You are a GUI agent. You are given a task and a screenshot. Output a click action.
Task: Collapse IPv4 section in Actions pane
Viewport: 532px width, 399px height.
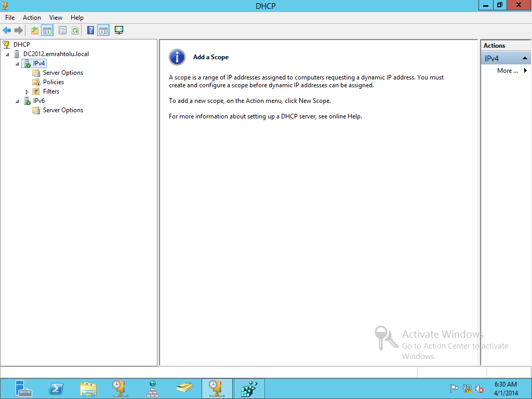pos(525,58)
